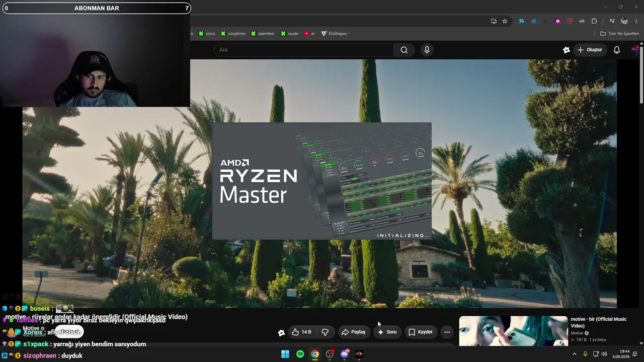Dislike the video with the thumbs-down button
644x362 pixels.
(325, 332)
